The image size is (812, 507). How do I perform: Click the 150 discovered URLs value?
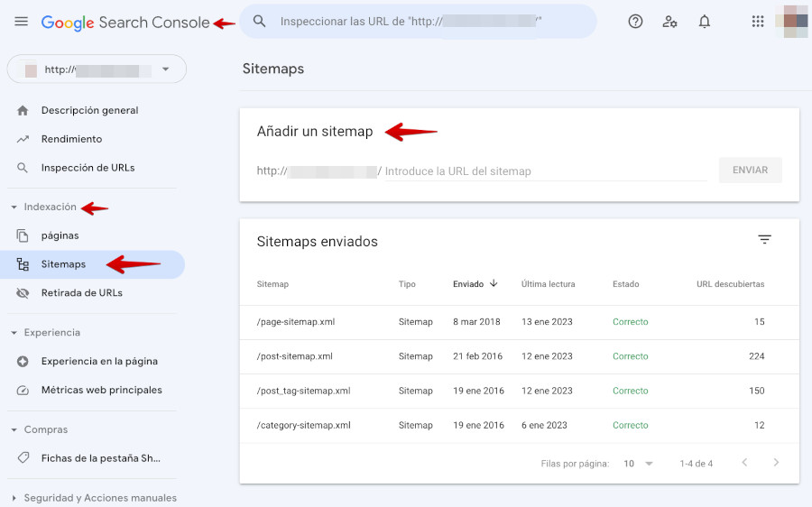click(x=757, y=391)
